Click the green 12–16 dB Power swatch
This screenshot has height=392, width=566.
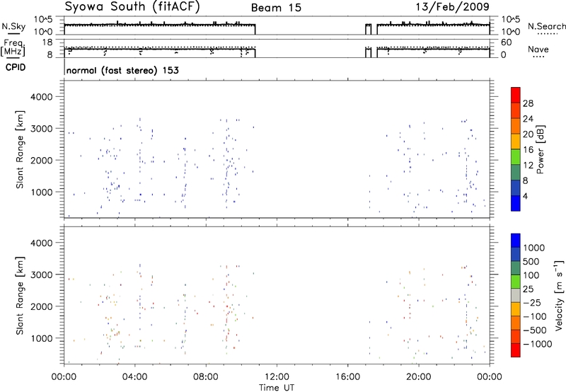click(x=516, y=156)
